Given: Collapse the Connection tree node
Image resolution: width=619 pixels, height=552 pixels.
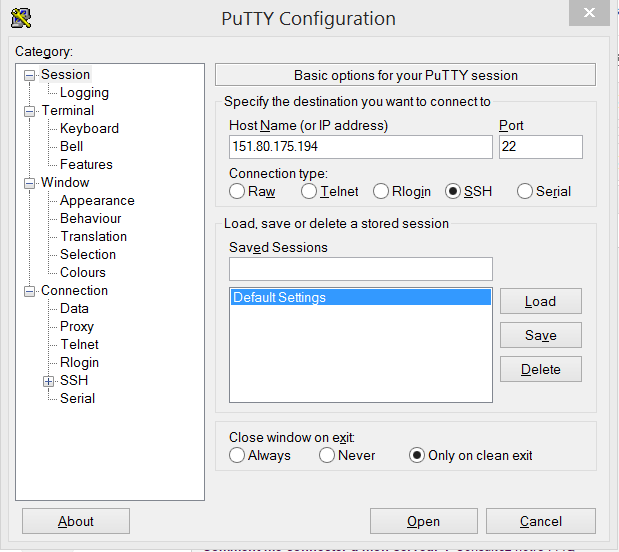Looking at the screenshot, I should [29, 291].
